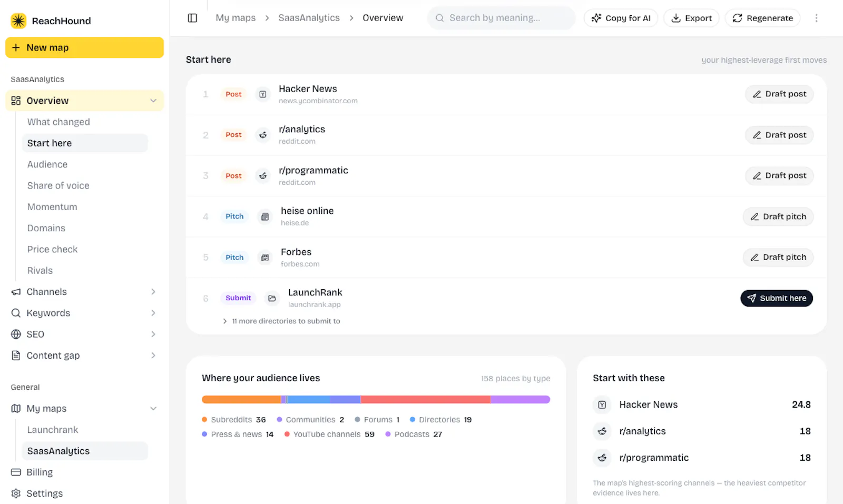Click the Keywords magnifier icon in sidebar
Screen dimensions: 843x504
[x=16, y=313]
